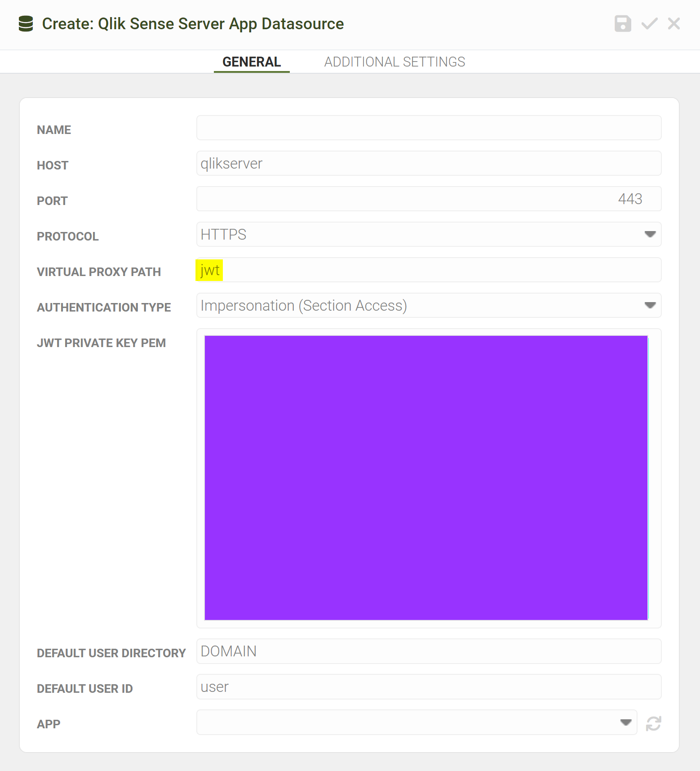Screen dimensions: 700x771
Task: Click the Host field showing qlikserver
Action: tap(429, 163)
